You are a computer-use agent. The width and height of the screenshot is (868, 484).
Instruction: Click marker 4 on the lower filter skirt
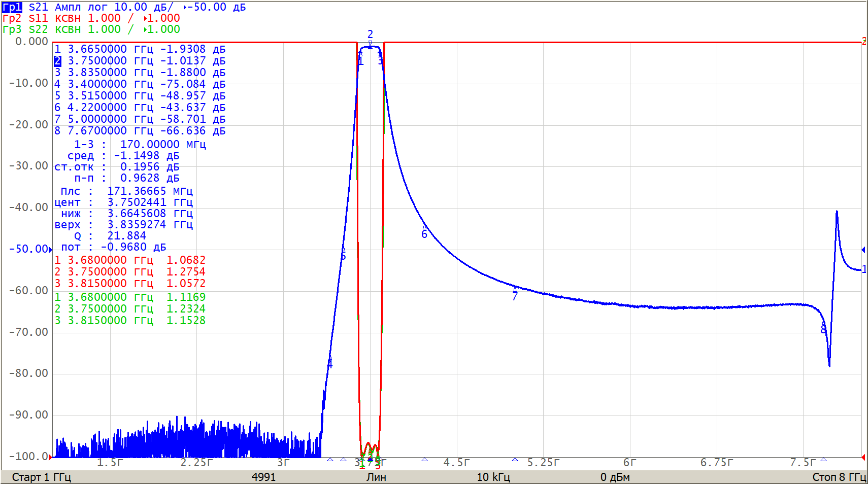(330, 361)
